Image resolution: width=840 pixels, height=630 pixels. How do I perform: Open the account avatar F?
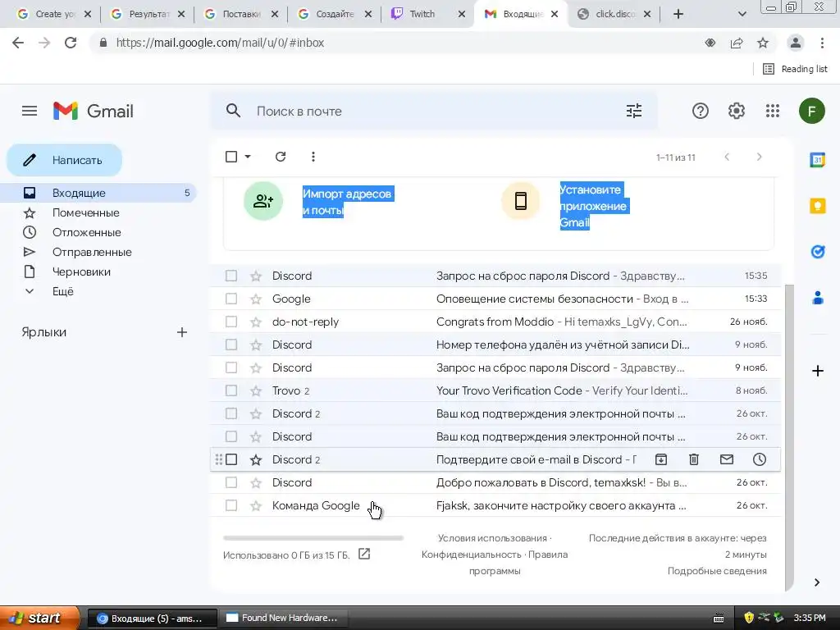coord(811,111)
